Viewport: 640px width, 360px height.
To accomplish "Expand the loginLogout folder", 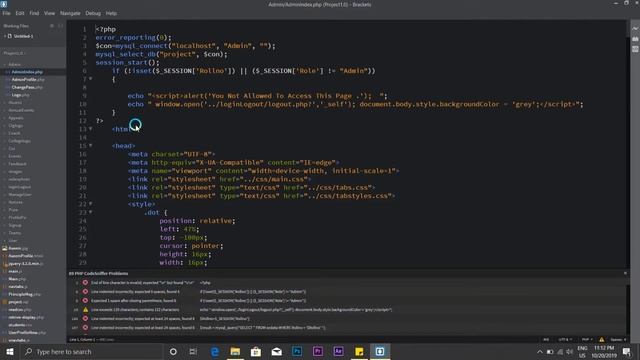I will [20, 187].
